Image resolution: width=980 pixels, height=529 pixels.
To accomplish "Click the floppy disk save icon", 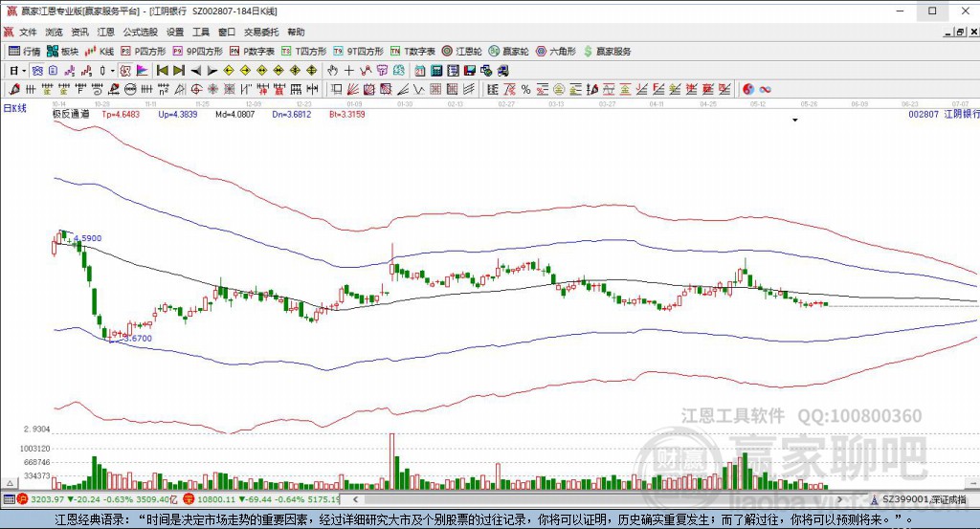I will click(470, 71).
